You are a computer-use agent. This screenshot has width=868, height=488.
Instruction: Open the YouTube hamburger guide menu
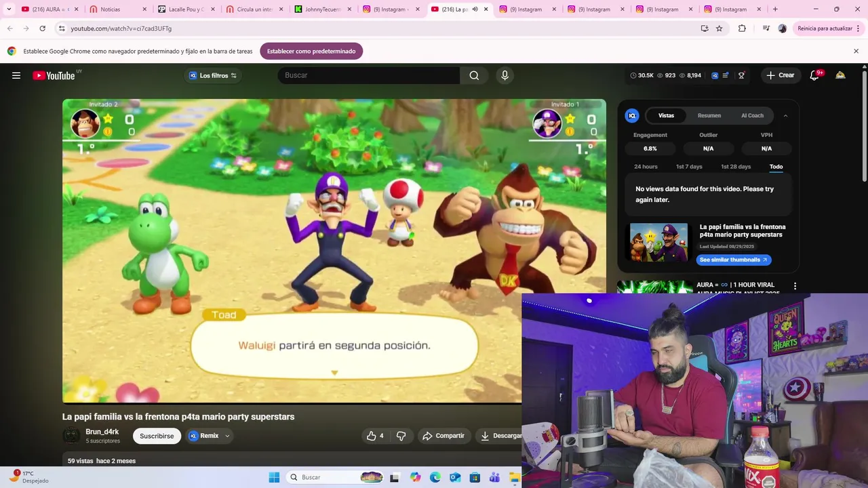(x=16, y=75)
